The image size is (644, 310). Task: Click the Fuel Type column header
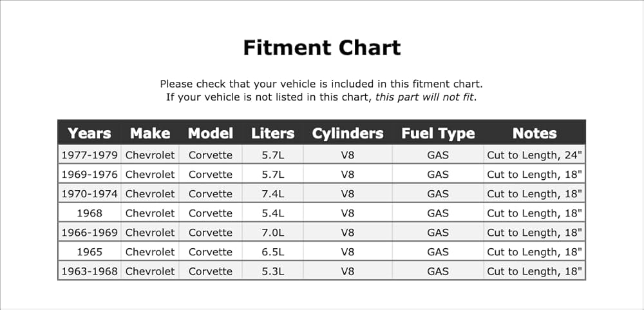[x=438, y=133]
